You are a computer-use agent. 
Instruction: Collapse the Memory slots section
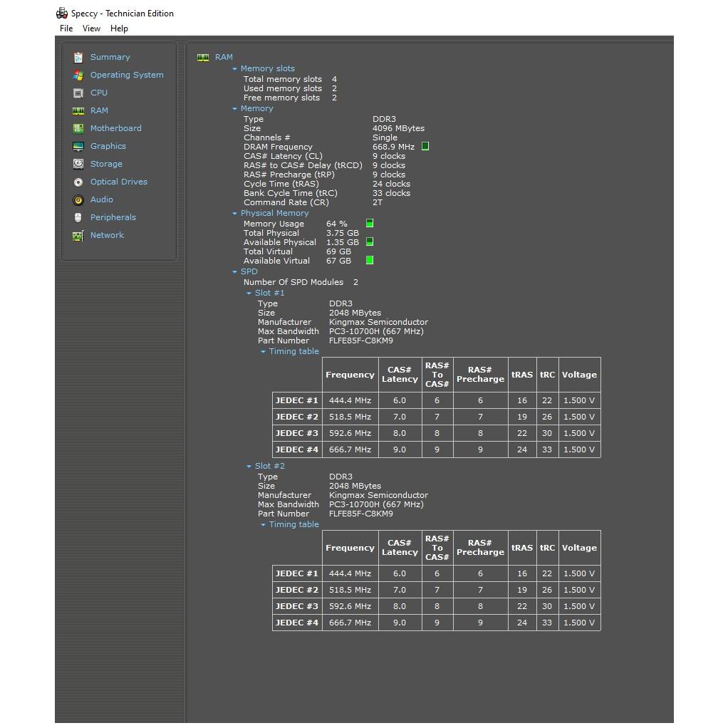234,69
